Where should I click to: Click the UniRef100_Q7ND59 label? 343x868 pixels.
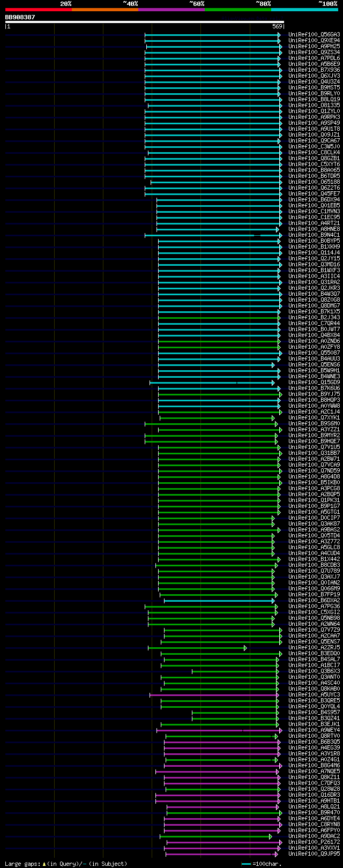pos(314,470)
